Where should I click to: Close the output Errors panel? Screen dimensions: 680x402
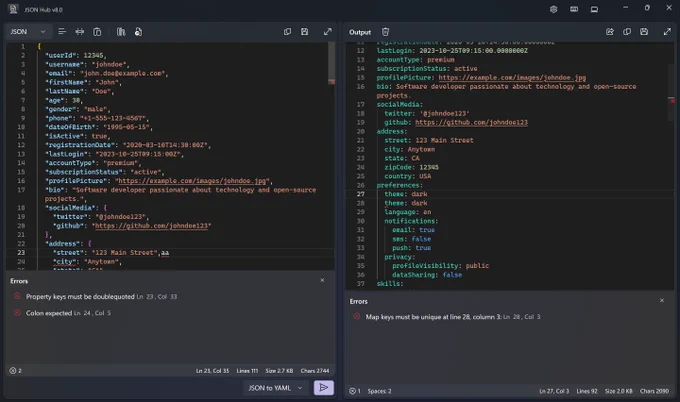click(662, 300)
